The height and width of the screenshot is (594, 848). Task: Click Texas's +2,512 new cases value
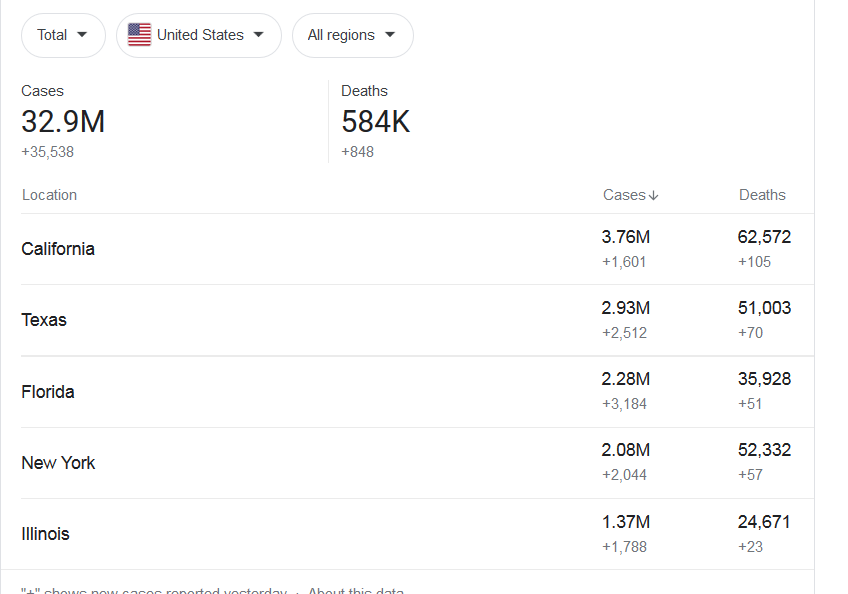pos(624,333)
